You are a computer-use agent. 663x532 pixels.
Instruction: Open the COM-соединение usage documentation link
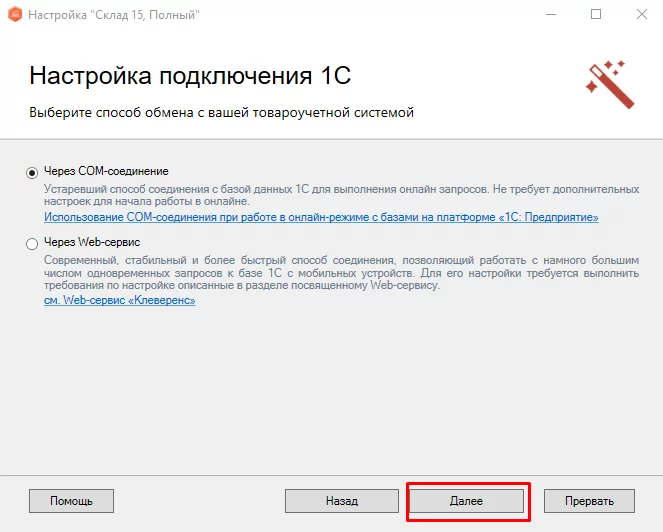(x=321, y=217)
